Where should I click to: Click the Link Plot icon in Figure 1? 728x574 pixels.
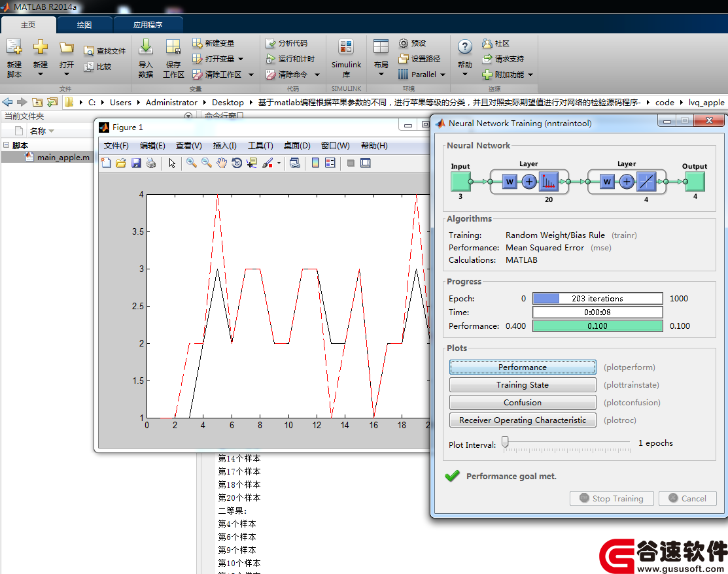click(x=294, y=163)
